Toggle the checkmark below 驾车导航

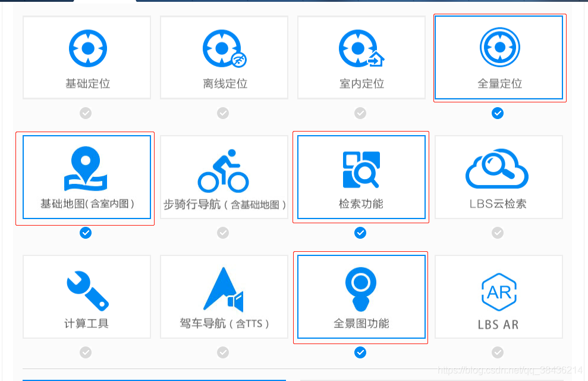coord(223,352)
